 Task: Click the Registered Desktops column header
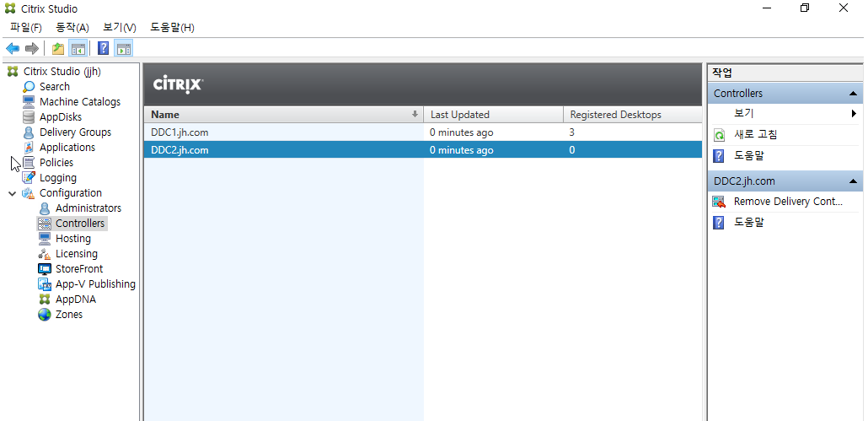(633, 115)
